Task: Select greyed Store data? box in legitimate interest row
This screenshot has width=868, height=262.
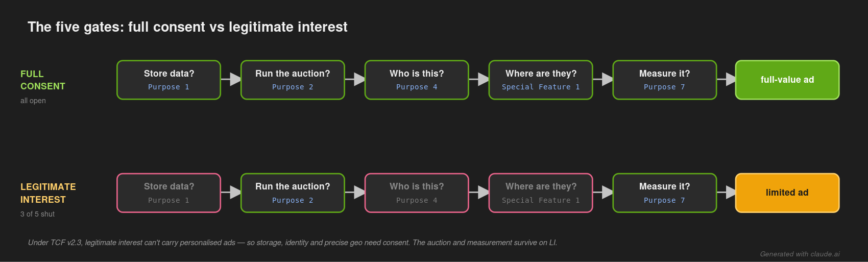Action: [x=169, y=193]
